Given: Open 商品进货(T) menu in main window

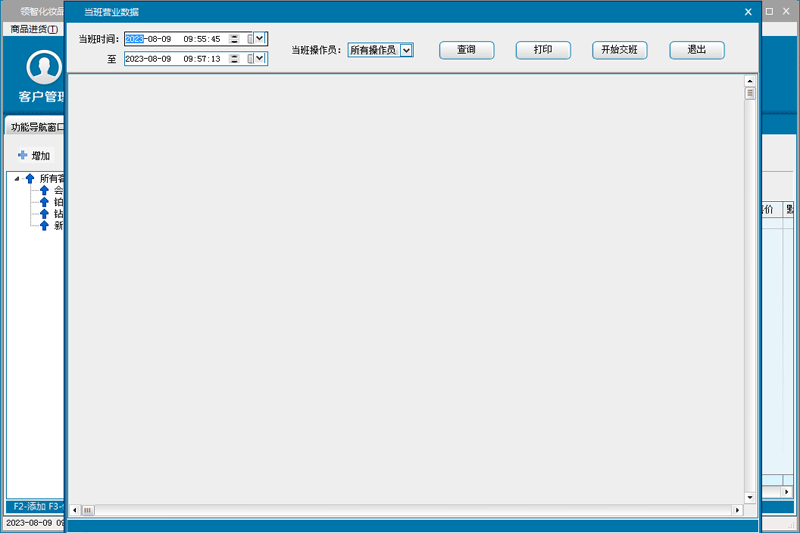Looking at the screenshot, I should click(x=34, y=29).
